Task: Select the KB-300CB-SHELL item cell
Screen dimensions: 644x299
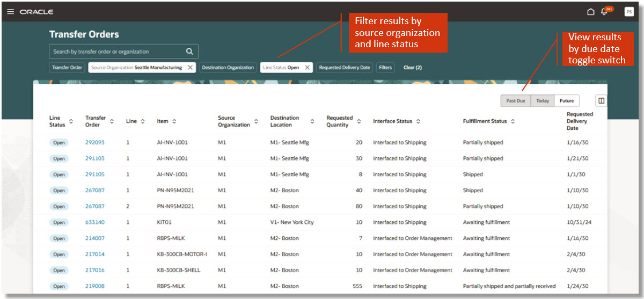Action: [179, 270]
